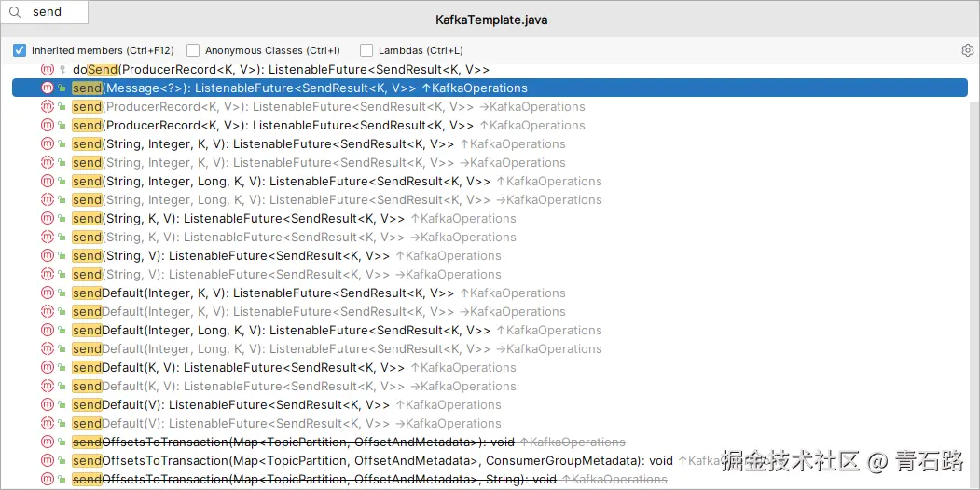This screenshot has height=490, width=980.
Task: Click method icon of greyed send(String, V) row
Action: [x=48, y=274]
